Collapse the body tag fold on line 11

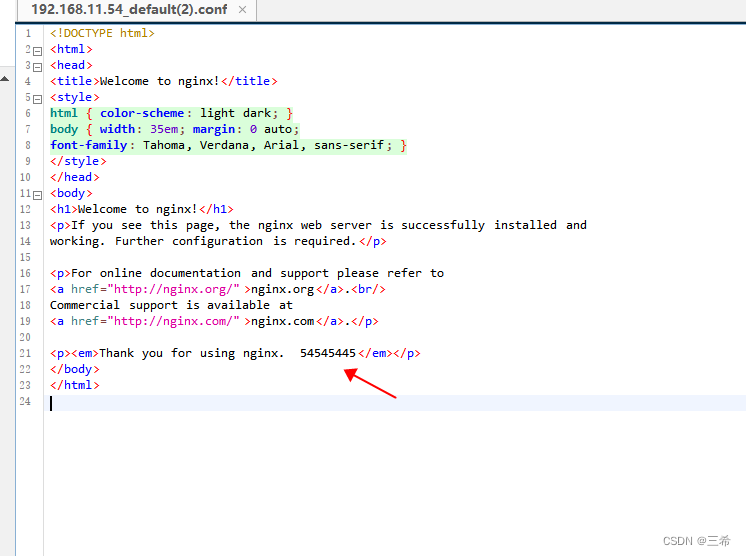[x=38, y=195]
